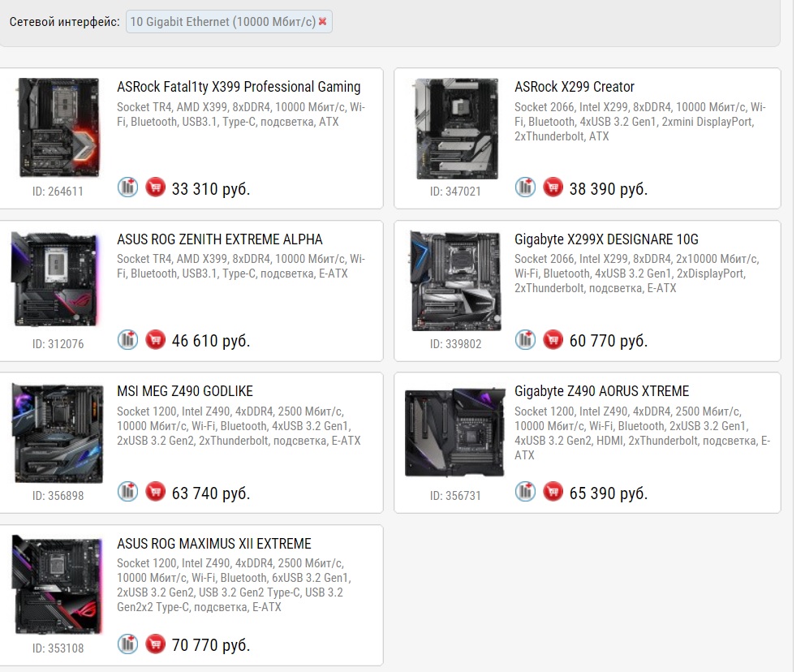Click the price 70 770 руб.
This screenshot has width=805, height=672.
click(x=210, y=645)
